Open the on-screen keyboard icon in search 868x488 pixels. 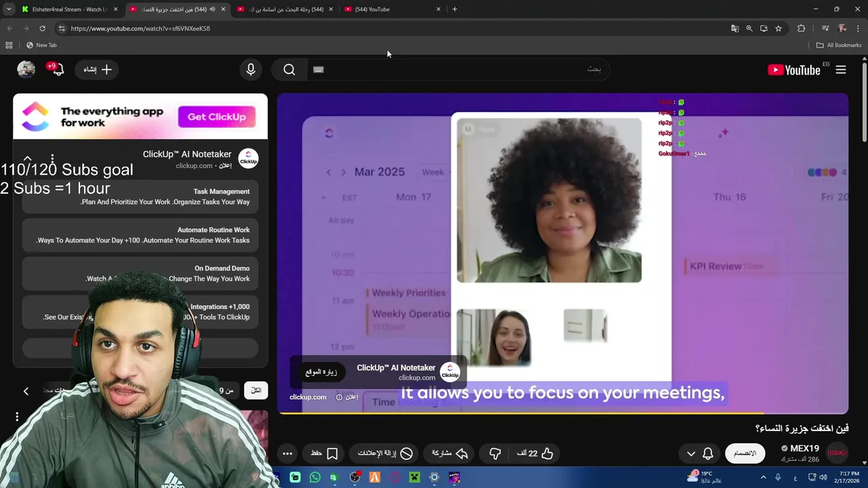319,69
